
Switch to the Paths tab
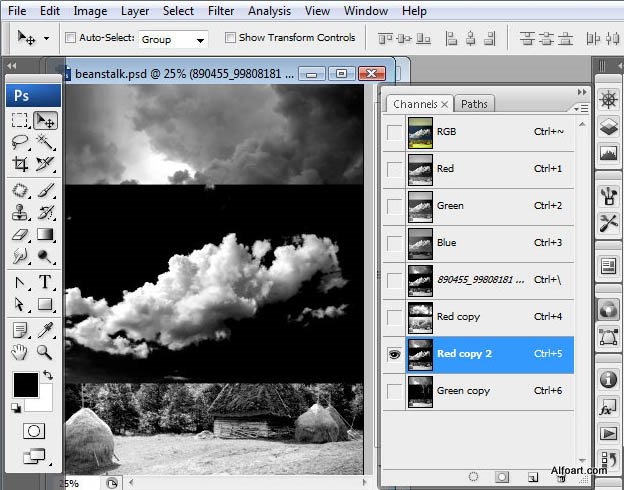pos(474,104)
